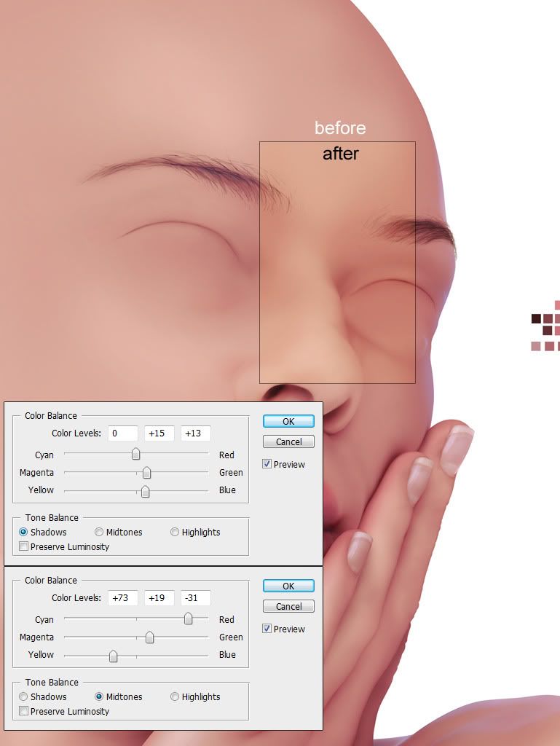Click Cancel in the Shadows Color Balance dialog
560x746 pixels.
(288, 441)
